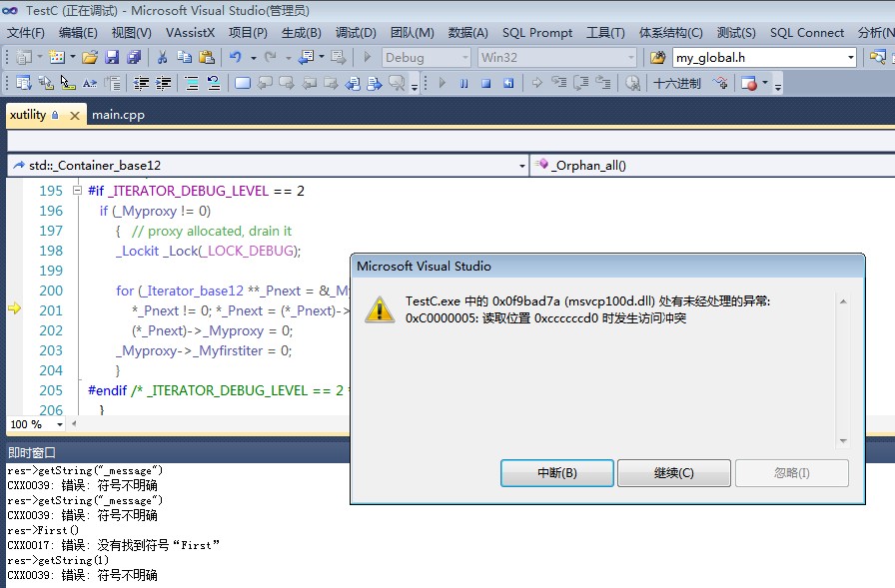Save the current file with the floppy icon
Viewport: 895px width, 588px height.
click(112, 57)
